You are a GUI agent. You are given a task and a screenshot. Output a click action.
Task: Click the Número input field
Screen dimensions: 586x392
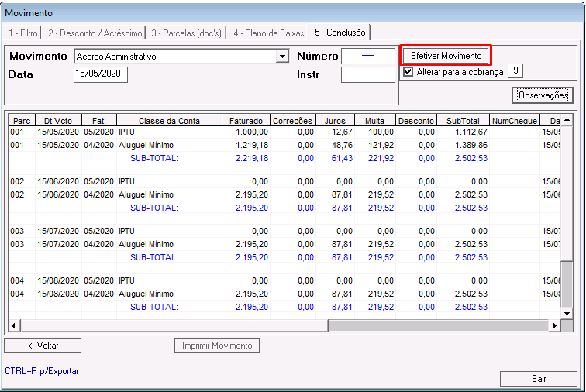368,56
